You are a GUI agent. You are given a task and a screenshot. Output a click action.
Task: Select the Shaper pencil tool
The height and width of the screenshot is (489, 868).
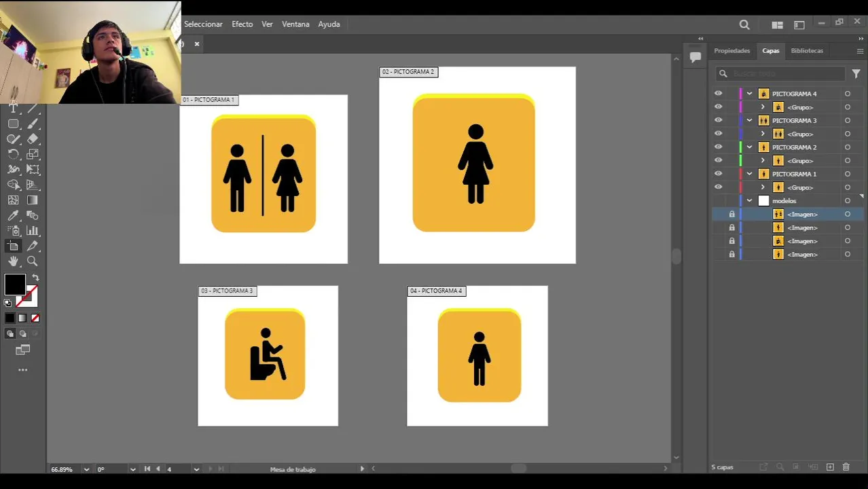pos(13,139)
